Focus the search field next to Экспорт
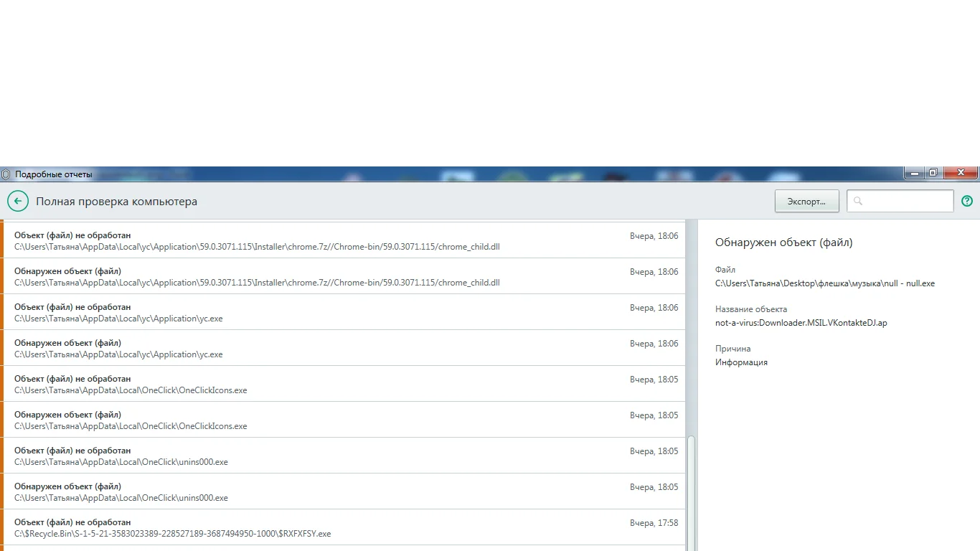Screen dimensions: 980x551 pyautogui.click(x=900, y=202)
